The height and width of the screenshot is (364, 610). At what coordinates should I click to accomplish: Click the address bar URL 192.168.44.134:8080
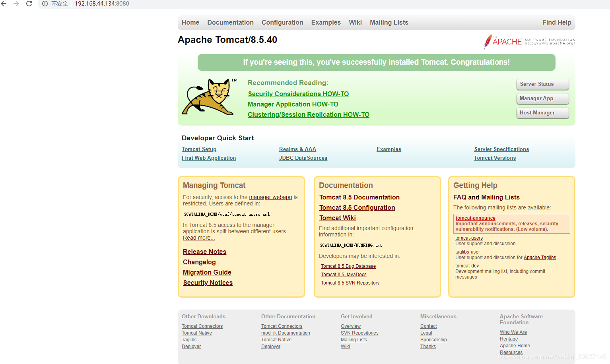(102, 4)
